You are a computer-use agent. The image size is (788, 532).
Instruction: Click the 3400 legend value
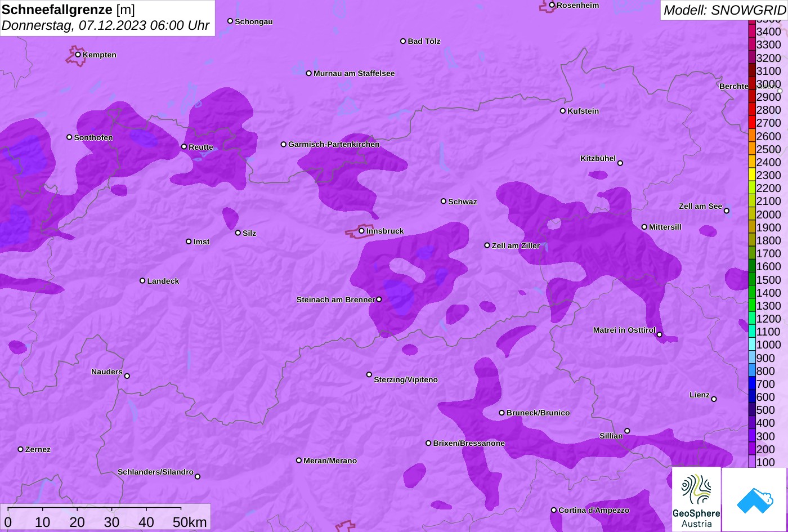(x=768, y=32)
